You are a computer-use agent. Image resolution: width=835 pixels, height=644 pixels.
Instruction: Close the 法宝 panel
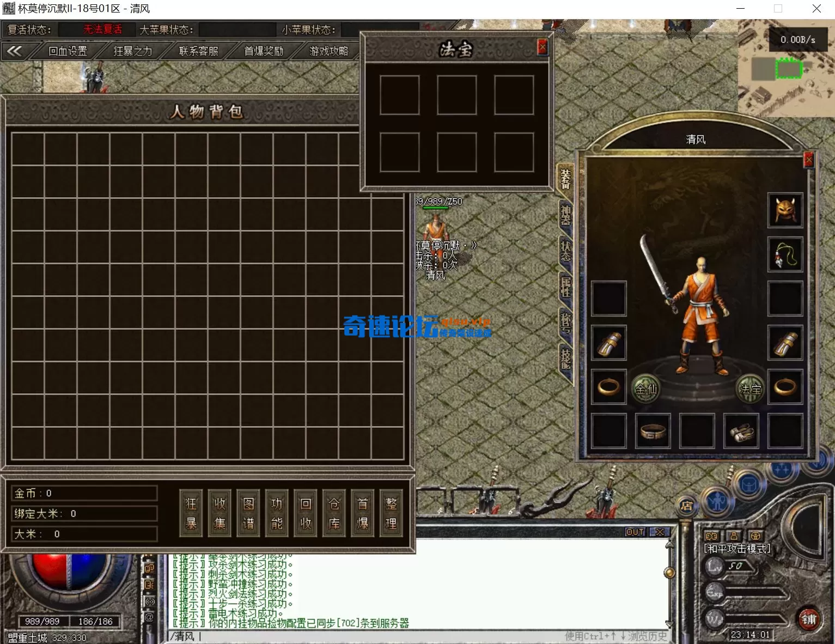(x=543, y=47)
